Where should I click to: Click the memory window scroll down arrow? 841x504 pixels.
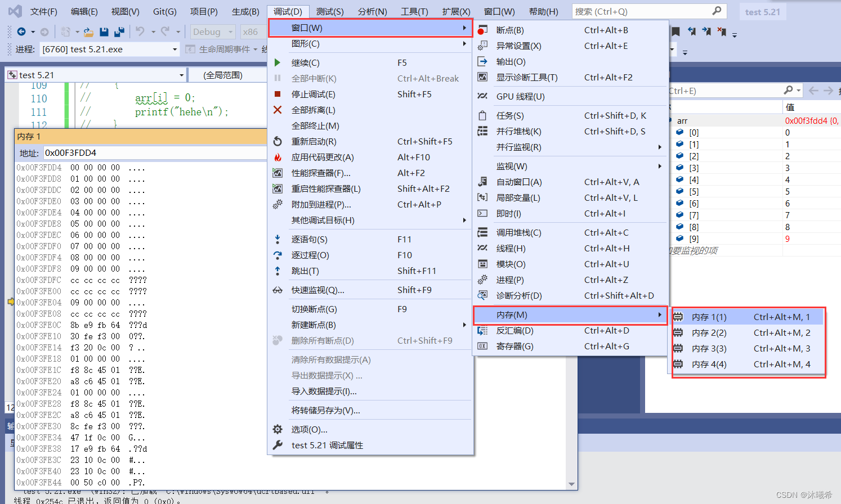(572, 484)
